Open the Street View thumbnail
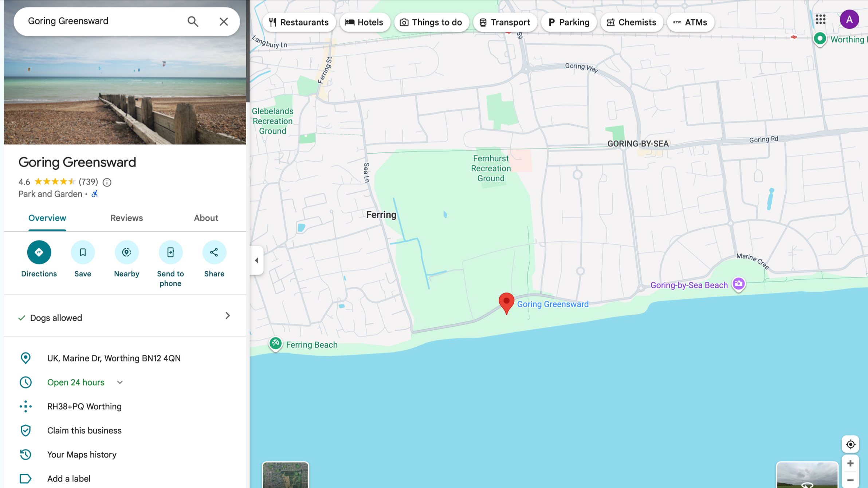The image size is (868, 488). (807, 475)
